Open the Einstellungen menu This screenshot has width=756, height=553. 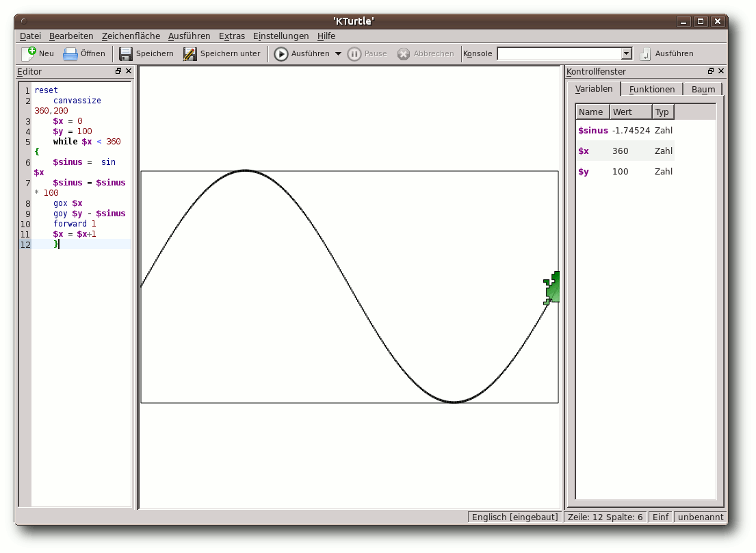[x=281, y=36]
